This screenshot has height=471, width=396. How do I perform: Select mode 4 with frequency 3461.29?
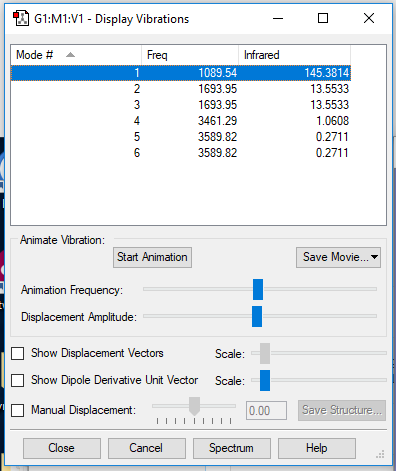pos(181,121)
